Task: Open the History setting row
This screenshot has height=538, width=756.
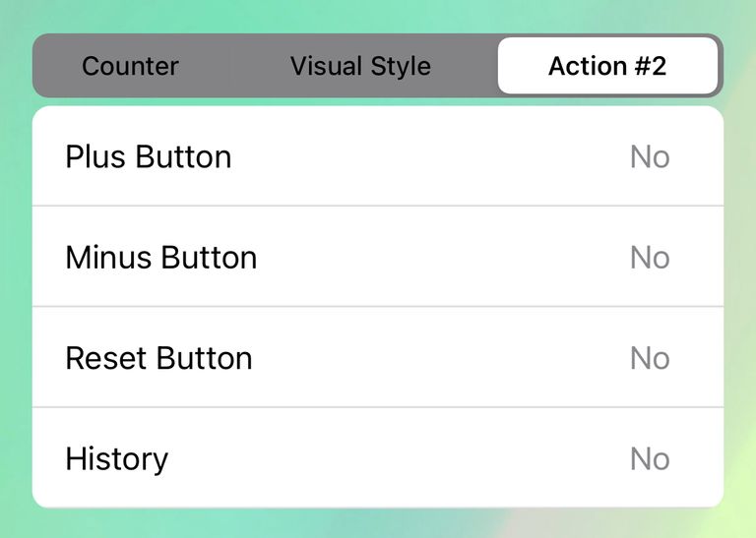Action: (x=378, y=457)
